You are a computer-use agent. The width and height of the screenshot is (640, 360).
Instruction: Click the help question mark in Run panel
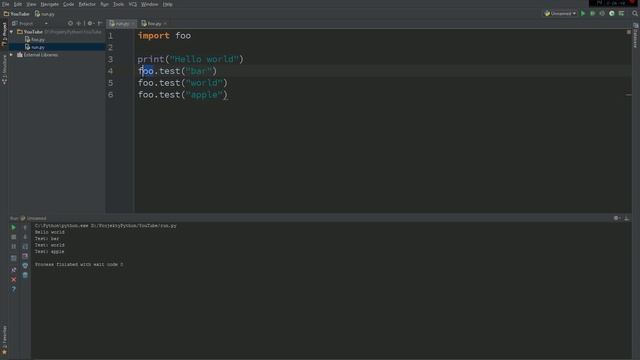[13, 289]
